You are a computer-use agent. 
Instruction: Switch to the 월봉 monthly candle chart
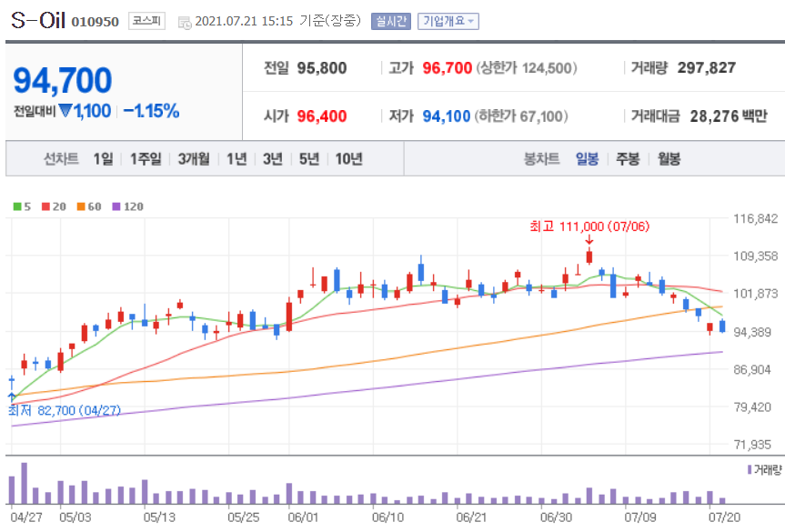coord(669,159)
